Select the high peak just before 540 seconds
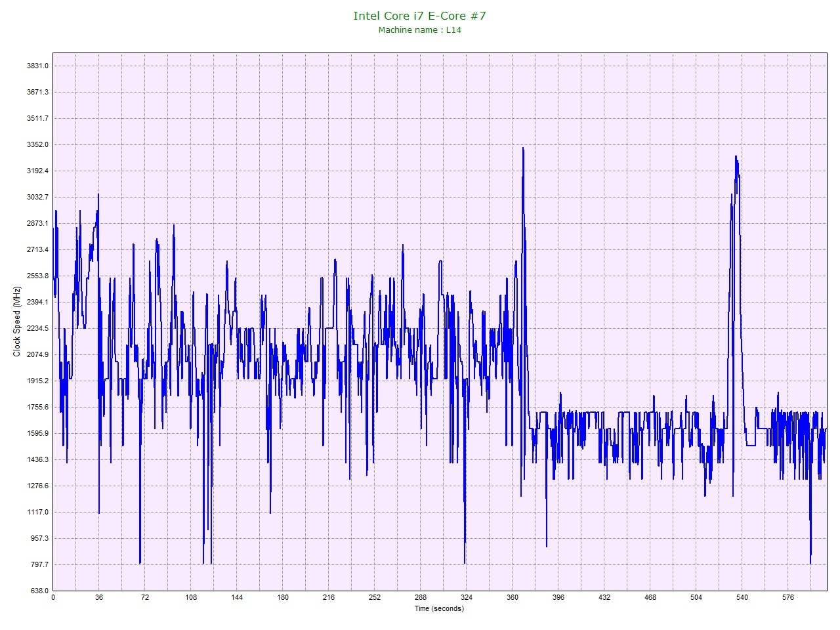Viewport: 840px width, 630px height. [736, 157]
